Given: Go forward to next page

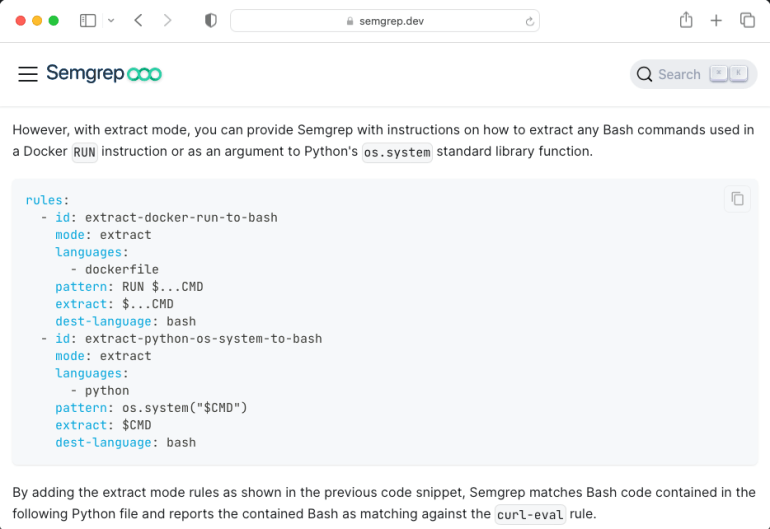Looking at the screenshot, I should (167, 20).
